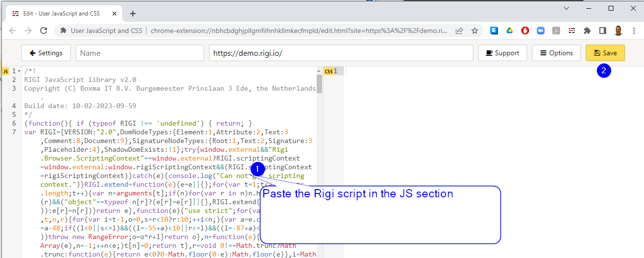
Task: Click code line 7 starting with var RIGI=
Action: [156, 132]
